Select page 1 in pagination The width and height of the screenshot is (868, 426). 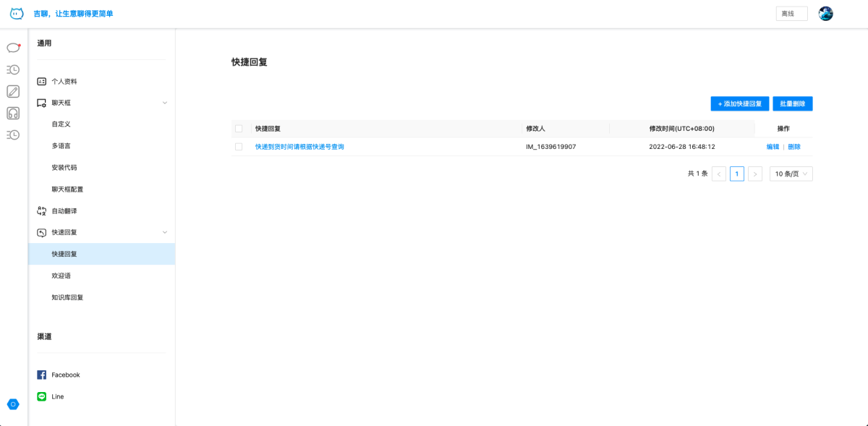(x=736, y=174)
